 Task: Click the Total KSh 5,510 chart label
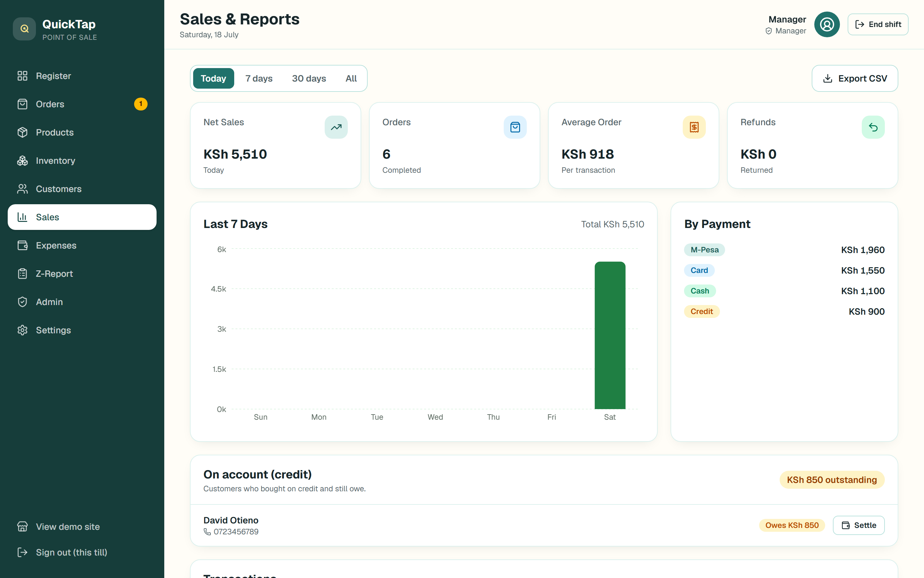[612, 224]
